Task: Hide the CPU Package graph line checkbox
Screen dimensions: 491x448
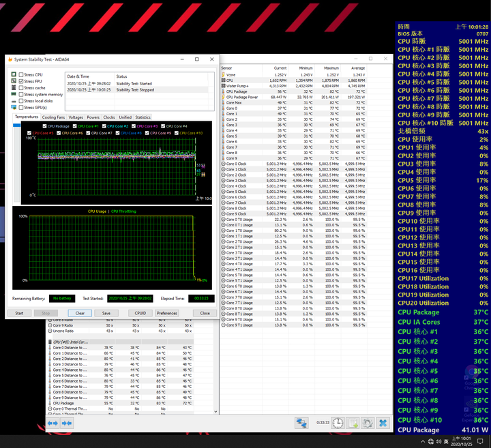Action: 44,126
